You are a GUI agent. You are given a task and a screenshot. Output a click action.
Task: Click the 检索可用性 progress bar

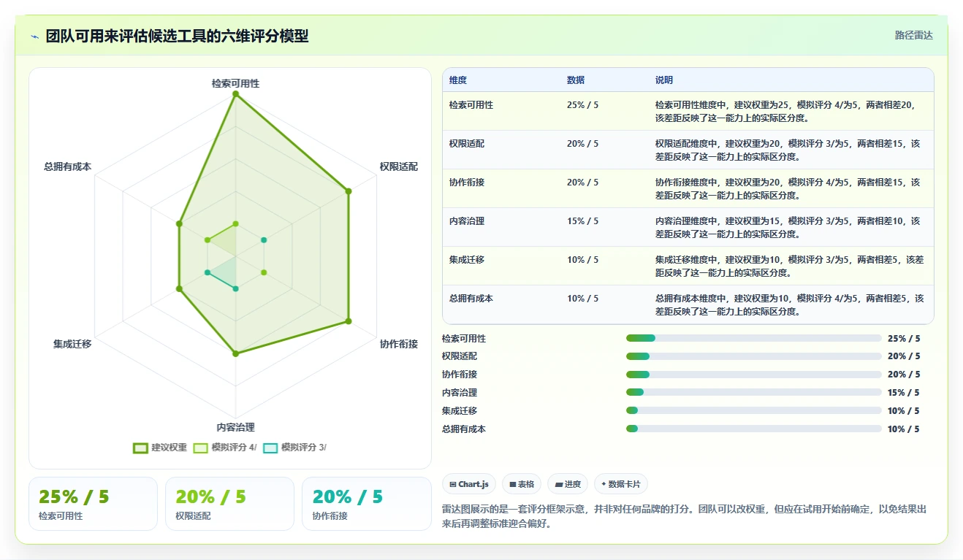(754, 338)
